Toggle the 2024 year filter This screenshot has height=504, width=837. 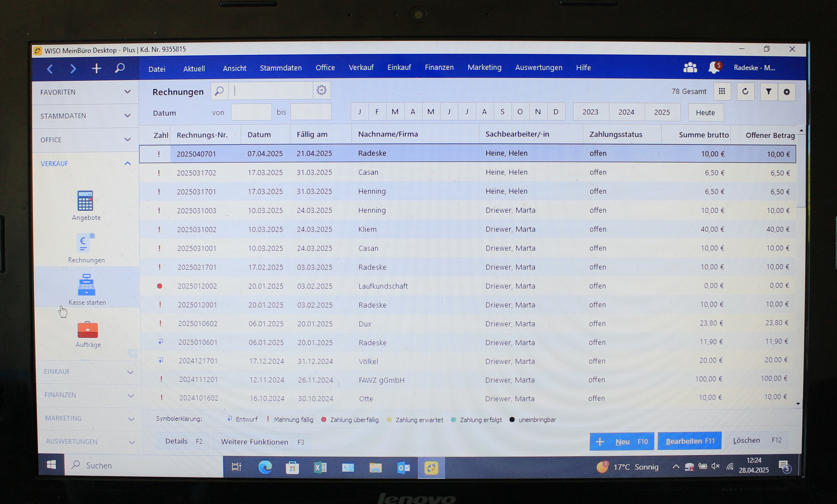[x=626, y=112]
